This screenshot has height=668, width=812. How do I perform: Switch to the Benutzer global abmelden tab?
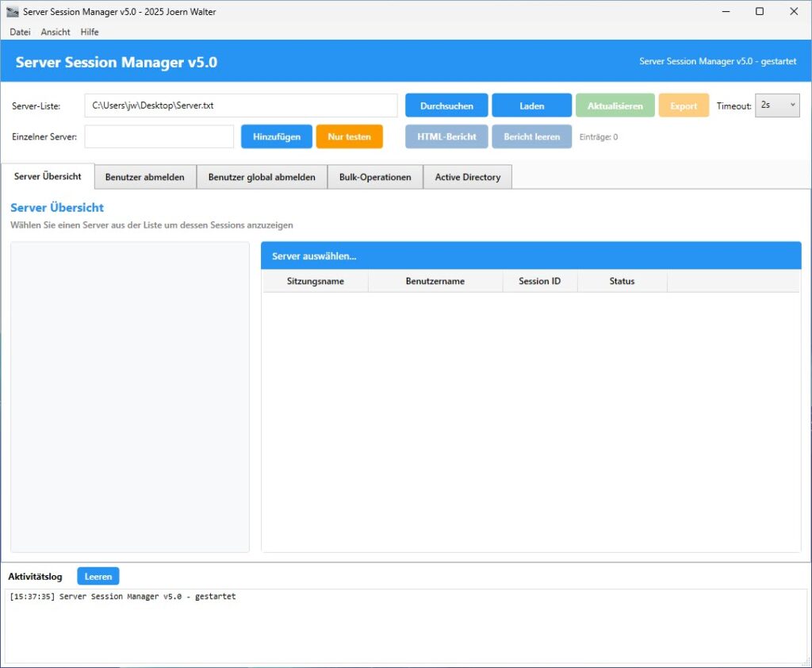tap(262, 176)
